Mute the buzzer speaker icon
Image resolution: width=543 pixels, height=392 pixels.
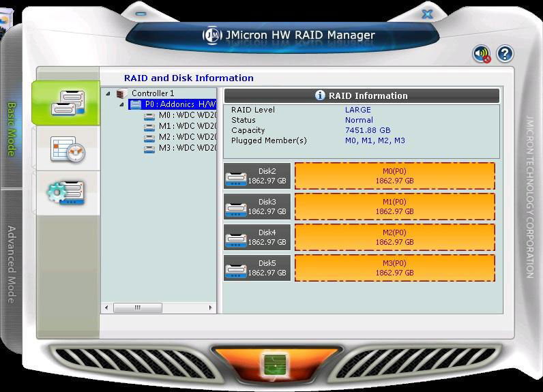tap(482, 54)
